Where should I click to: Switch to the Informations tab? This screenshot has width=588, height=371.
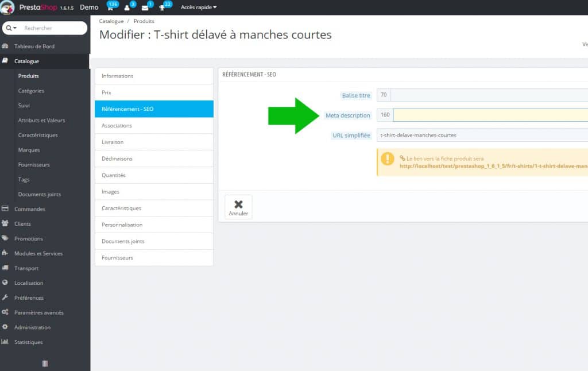(x=154, y=76)
